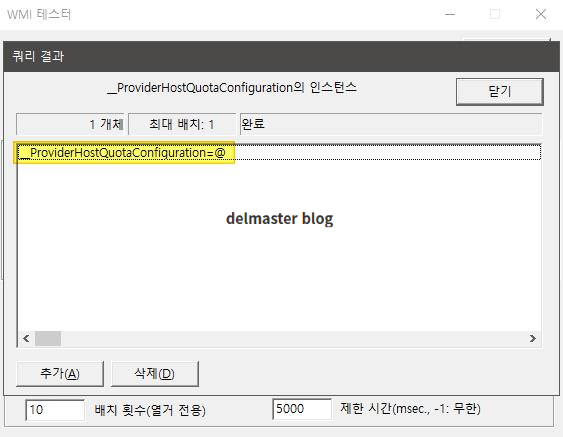Screen dimensions: 563x437
Task: Click the 닫기 button
Action: (499, 92)
